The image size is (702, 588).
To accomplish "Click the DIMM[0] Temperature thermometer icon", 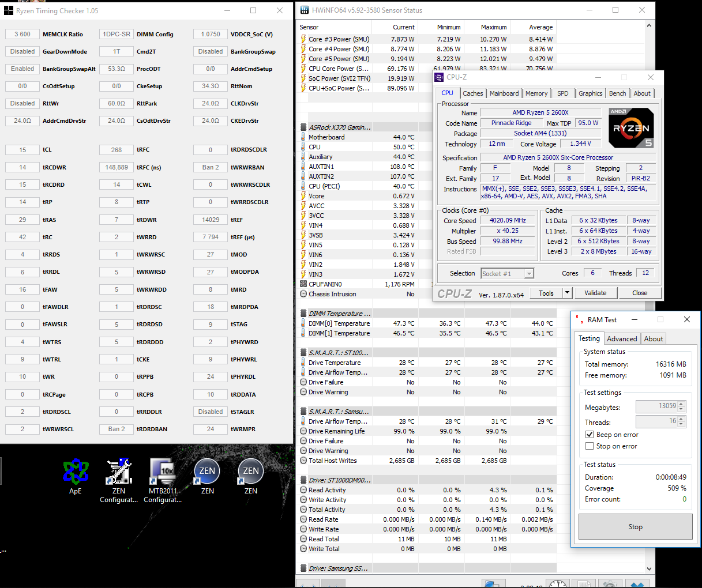I will tap(303, 323).
